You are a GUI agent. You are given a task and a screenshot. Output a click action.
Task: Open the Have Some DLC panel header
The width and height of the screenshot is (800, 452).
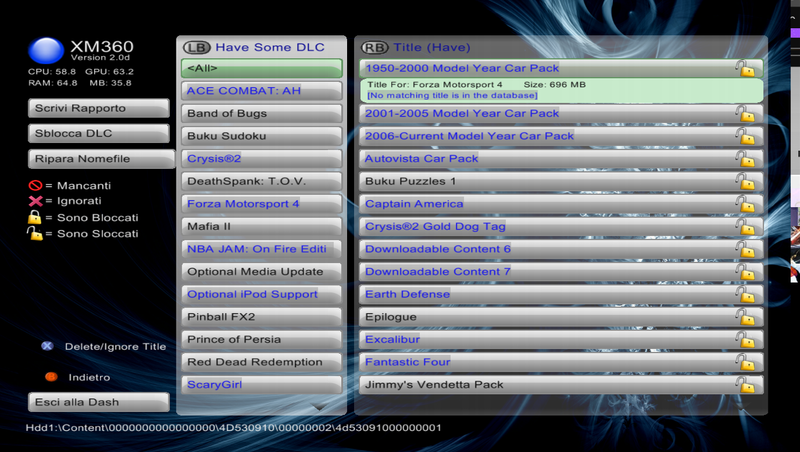coord(269,47)
